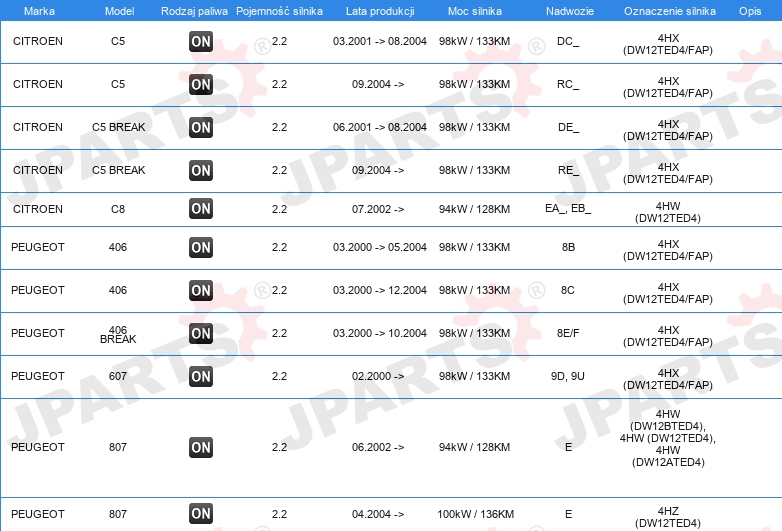Click the ON fuel icon in Citroen C5 RC_ row
The width and height of the screenshot is (782, 531).
tap(201, 84)
